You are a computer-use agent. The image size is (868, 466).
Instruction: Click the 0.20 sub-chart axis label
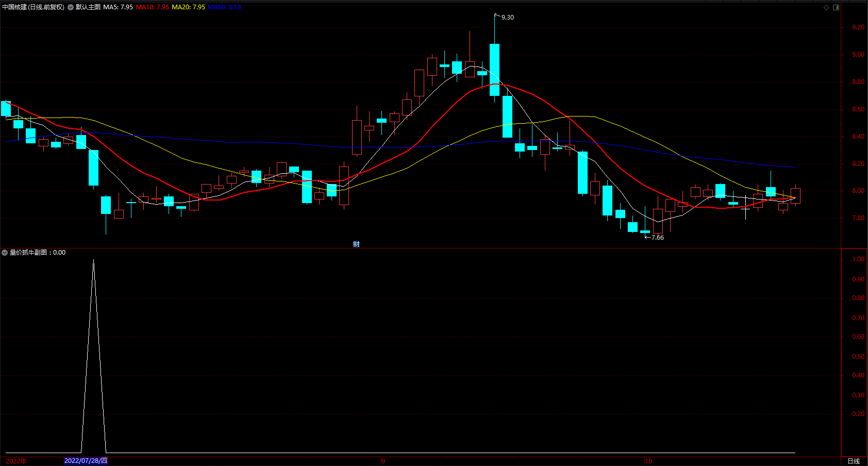pos(858,414)
